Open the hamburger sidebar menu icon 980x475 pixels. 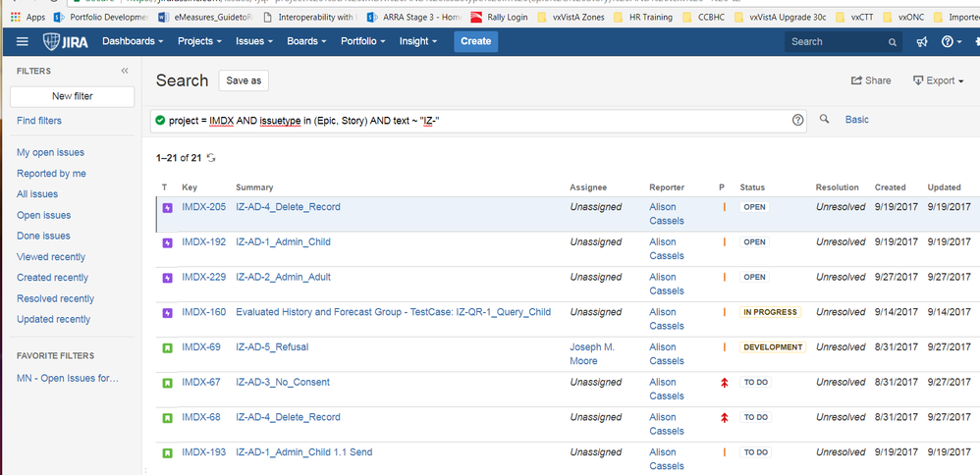click(23, 42)
